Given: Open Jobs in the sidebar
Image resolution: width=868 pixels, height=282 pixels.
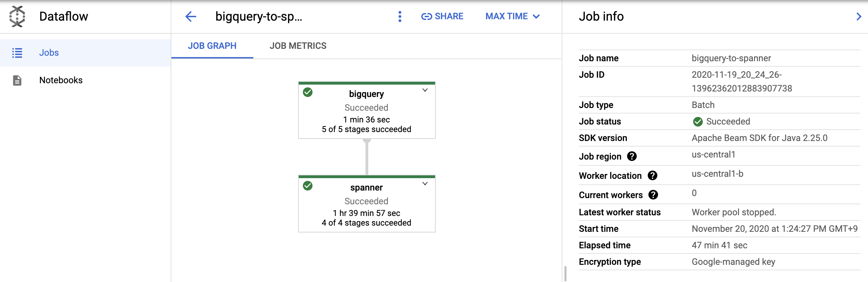Looking at the screenshot, I should (85, 53).
